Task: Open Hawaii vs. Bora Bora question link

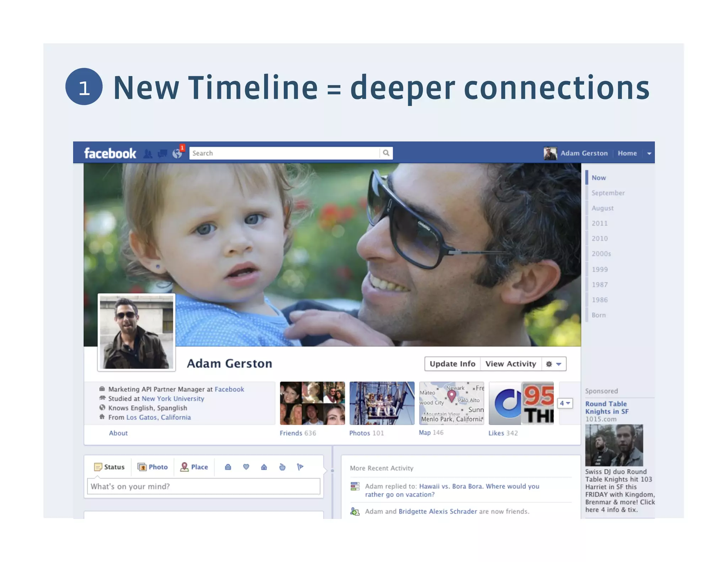Action: pos(452,490)
